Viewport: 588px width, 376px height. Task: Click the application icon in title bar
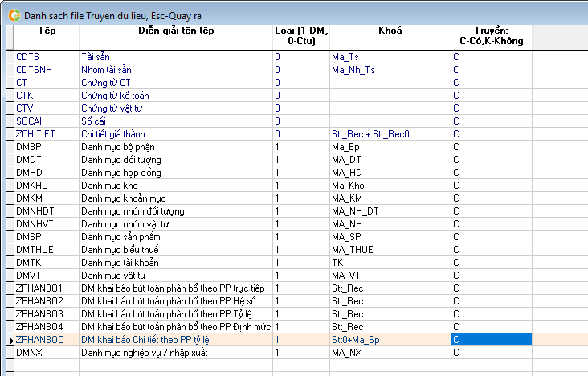point(14,16)
